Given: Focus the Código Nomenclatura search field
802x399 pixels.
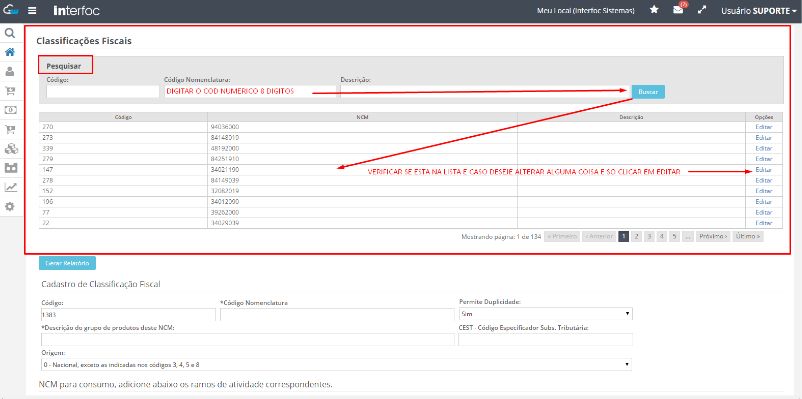Looking at the screenshot, I should (x=250, y=92).
